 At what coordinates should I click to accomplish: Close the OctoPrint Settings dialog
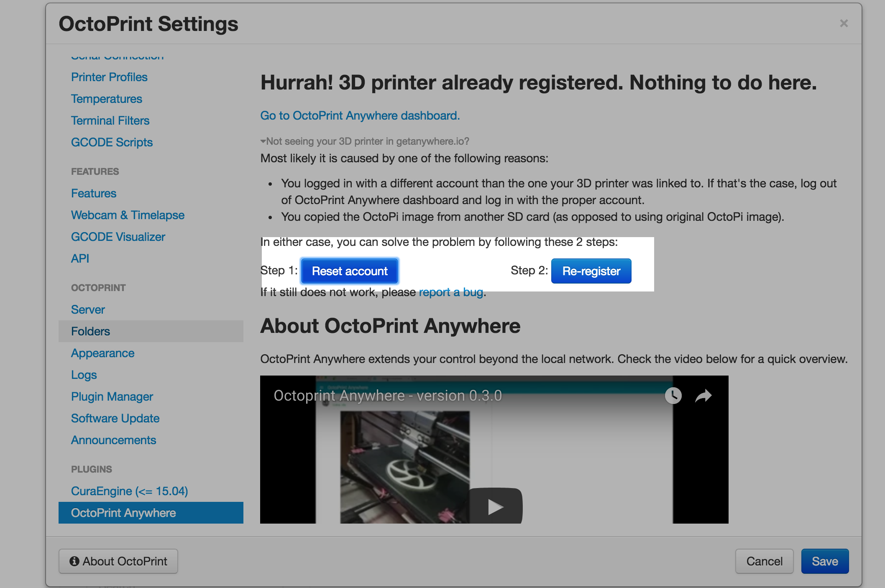click(x=844, y=23)
